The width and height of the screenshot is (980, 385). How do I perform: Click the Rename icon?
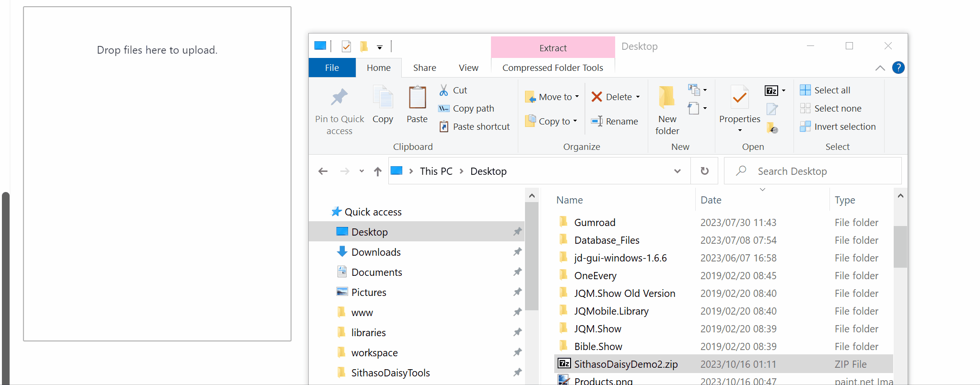(597, 121)
